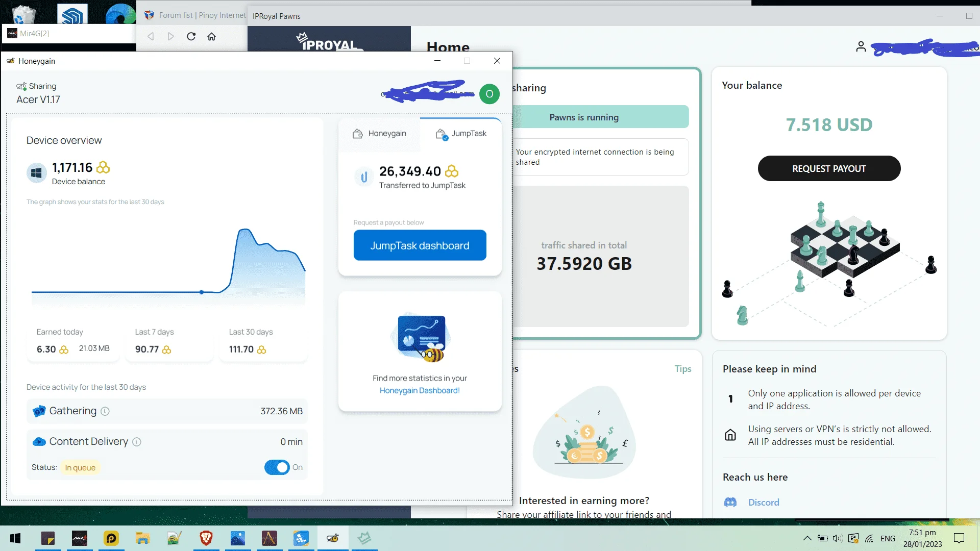
Task: Open the Windows Start menu
Action: tap(15, 538)
